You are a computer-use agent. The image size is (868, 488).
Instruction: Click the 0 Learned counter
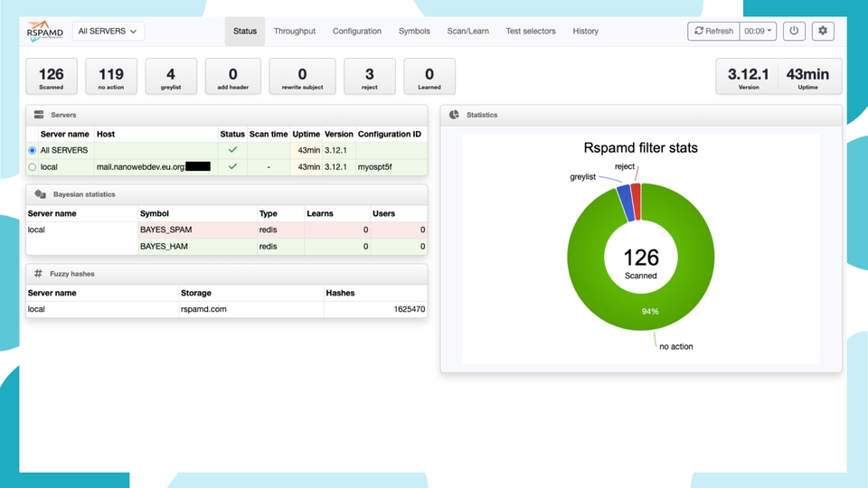(x=429, y=76)
